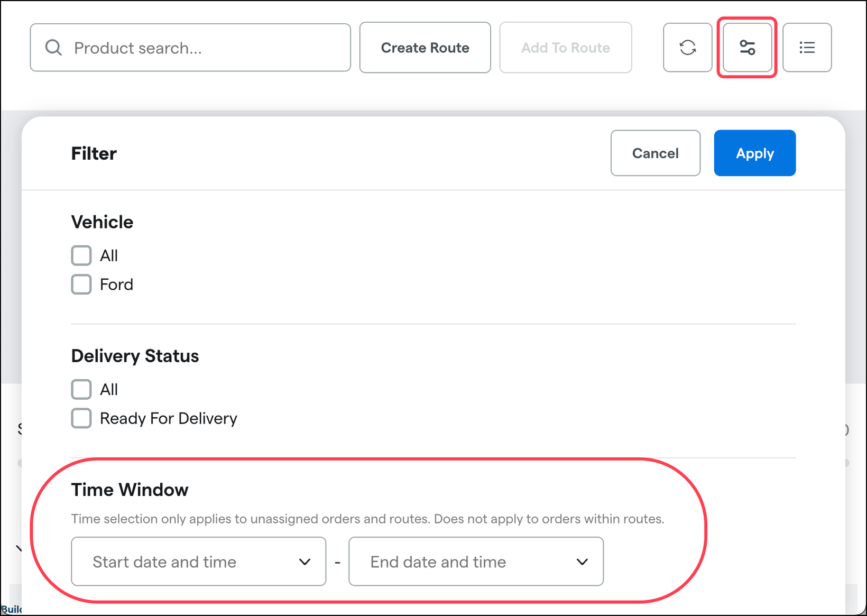Click the Create Route button
The image size is (867, 616).
[x=425, y=48]
